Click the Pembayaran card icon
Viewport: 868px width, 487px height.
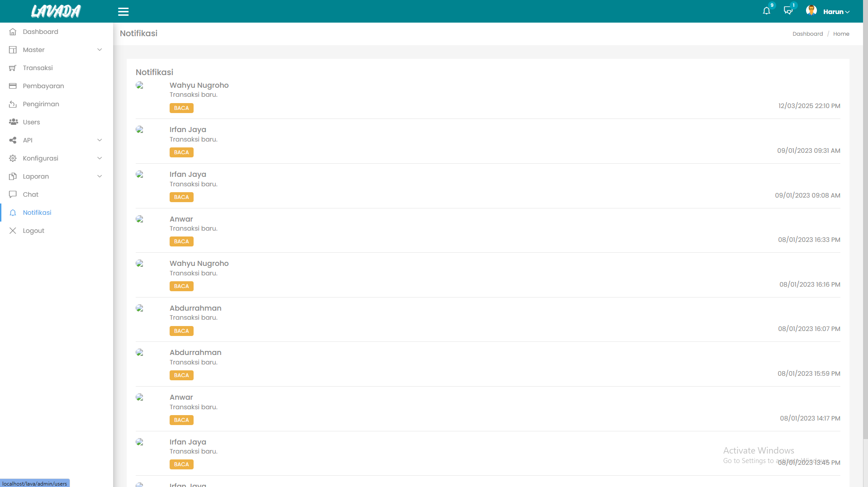(13, 86)
